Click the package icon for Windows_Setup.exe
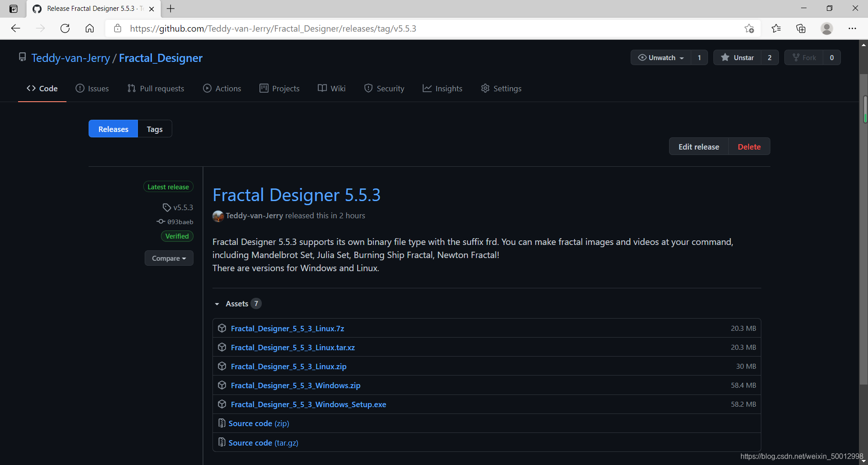868x465 pixels. tap(222, 404)
